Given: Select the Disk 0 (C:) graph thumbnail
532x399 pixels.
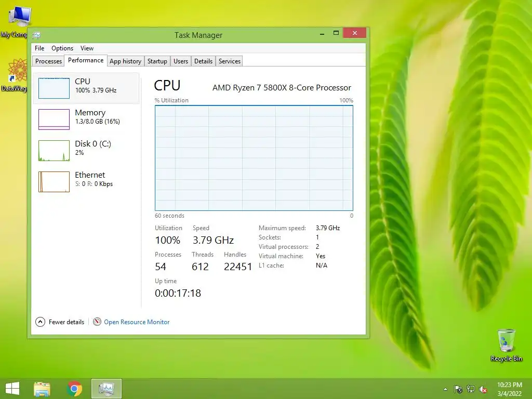Looking at the screenshot, I should click(x=54, y=151).
